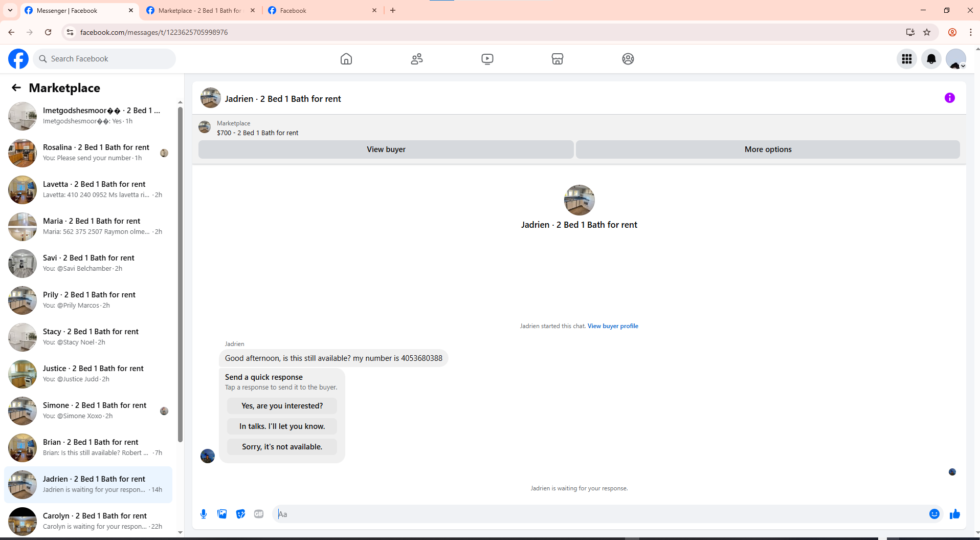
Task: Open the Marketplace storefront icon in top navigation
Action: coord(558,59)
